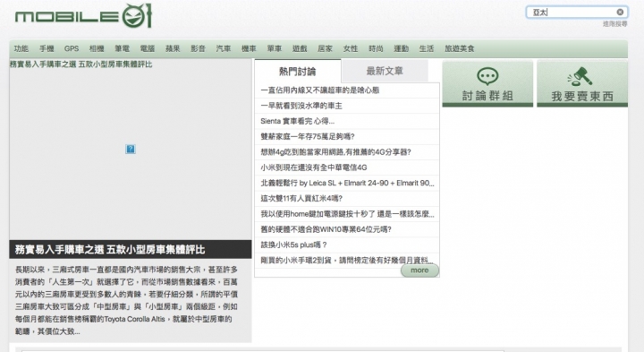
Task: Open the 手機 category menu
Action: [x=47, y=48]
